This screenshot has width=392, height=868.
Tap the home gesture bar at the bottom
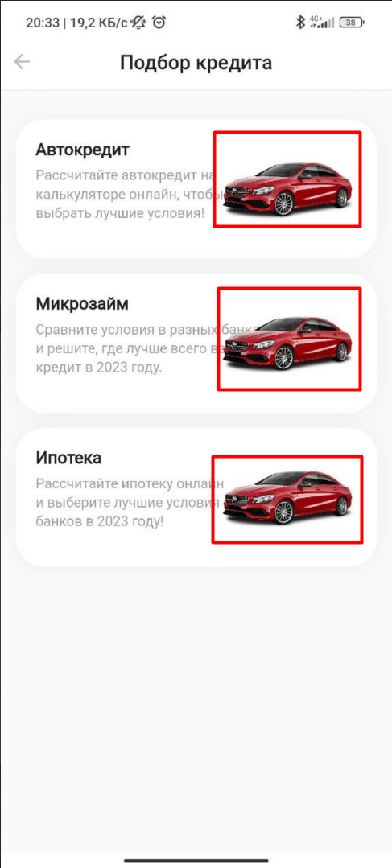coord(196,860)
